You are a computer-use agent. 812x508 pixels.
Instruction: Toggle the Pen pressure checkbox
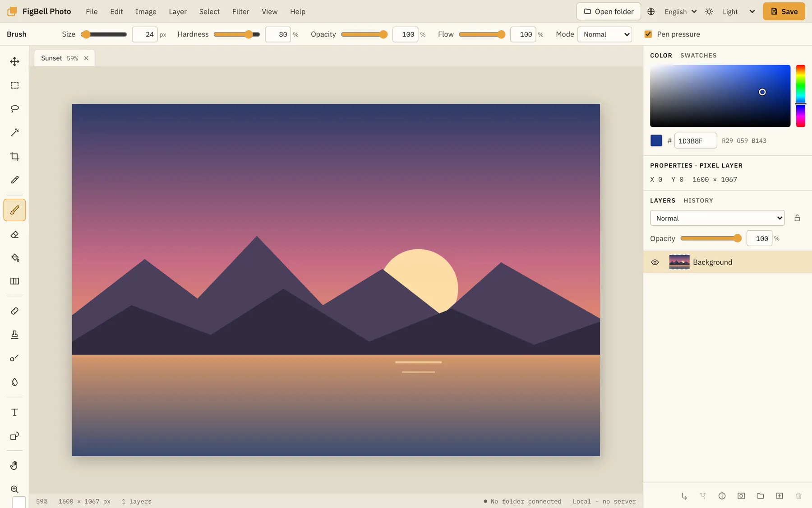pos(648,34)
